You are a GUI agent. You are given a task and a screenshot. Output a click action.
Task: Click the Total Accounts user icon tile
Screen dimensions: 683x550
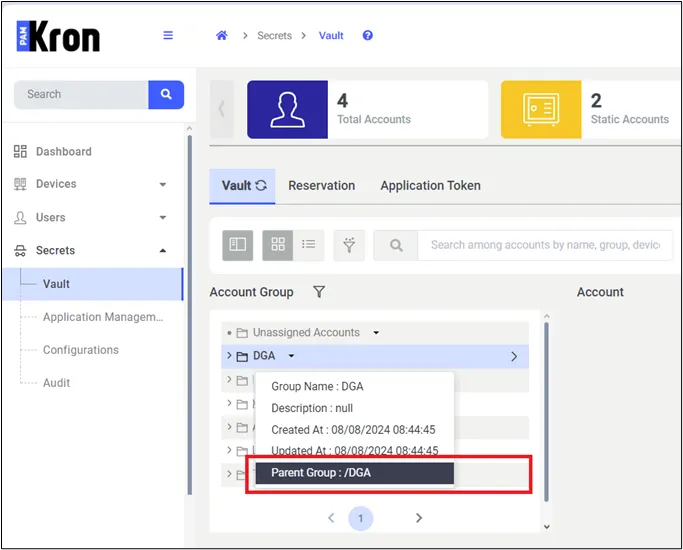tap(287, 109)
